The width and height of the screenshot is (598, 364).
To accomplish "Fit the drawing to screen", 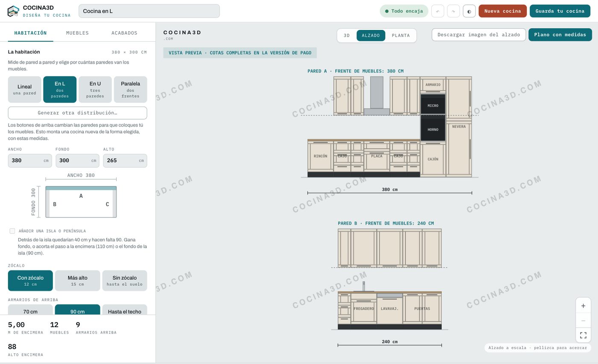I will pos(583,335).
